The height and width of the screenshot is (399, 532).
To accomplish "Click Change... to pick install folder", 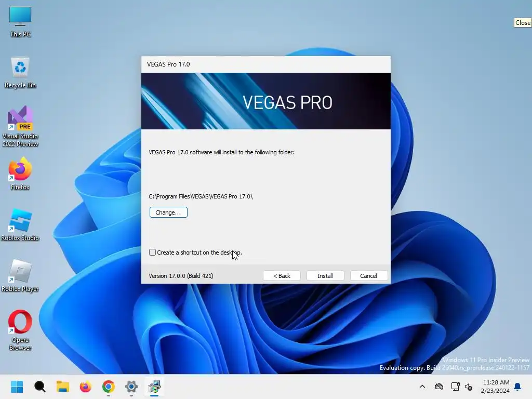I will pos(168,212).
